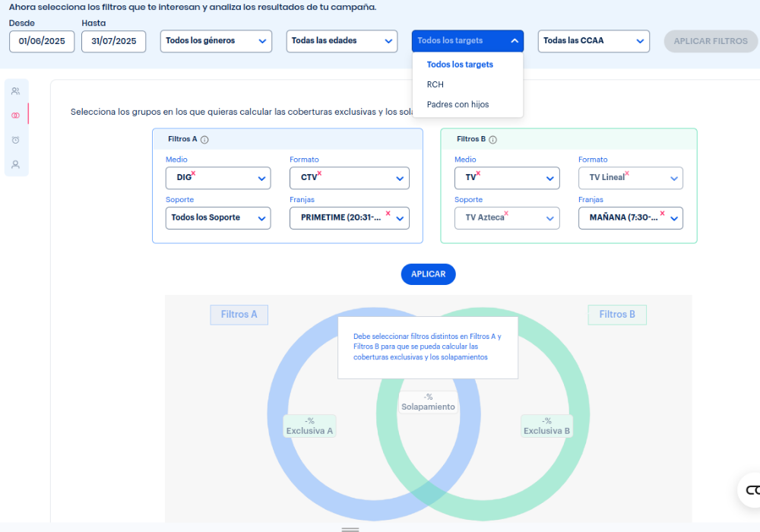Click the info icon next to Filtros A
This screenshot has height=532, width=760.
[x=204, y=140]
